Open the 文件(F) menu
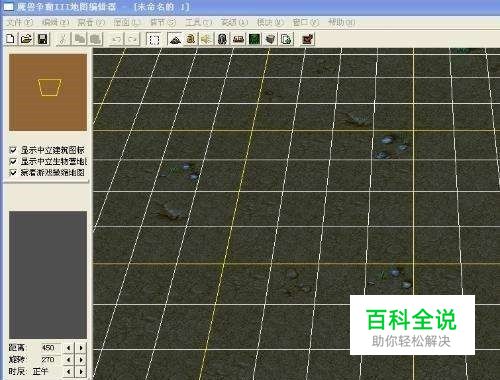Screen dimensions: 500x380 [x=20, y=22]
